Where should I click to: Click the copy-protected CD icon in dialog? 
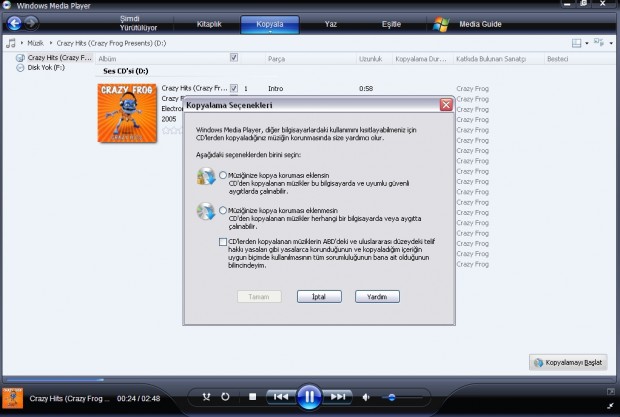[x=206, y=175]
